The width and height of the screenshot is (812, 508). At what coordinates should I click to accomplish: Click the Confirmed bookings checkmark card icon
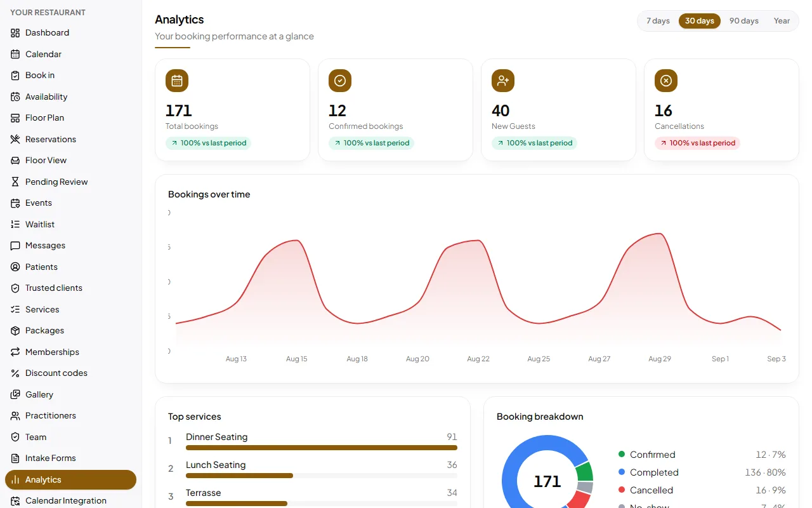pos(340,81)
